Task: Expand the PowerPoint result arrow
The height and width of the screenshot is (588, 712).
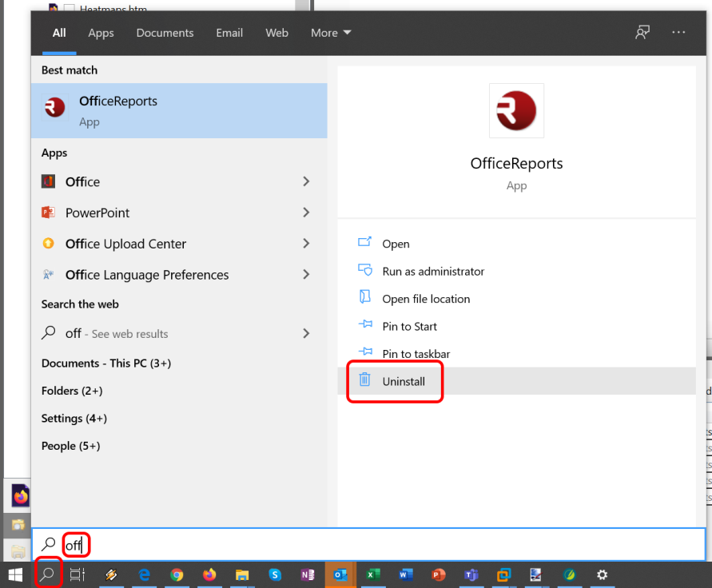Action: tap(306, 213)
